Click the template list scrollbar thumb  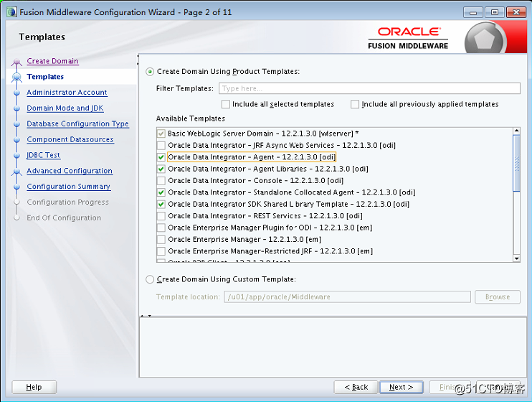tap(516, 164)
